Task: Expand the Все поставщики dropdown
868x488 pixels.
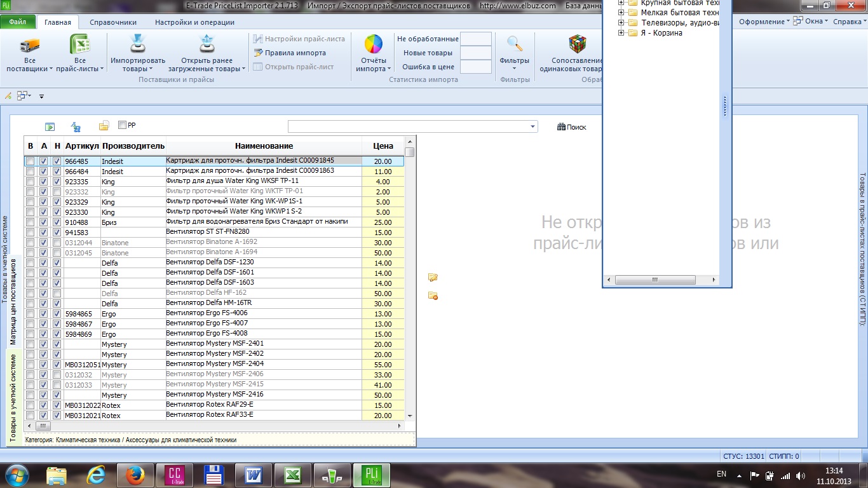Action: (x=51, y=69)
